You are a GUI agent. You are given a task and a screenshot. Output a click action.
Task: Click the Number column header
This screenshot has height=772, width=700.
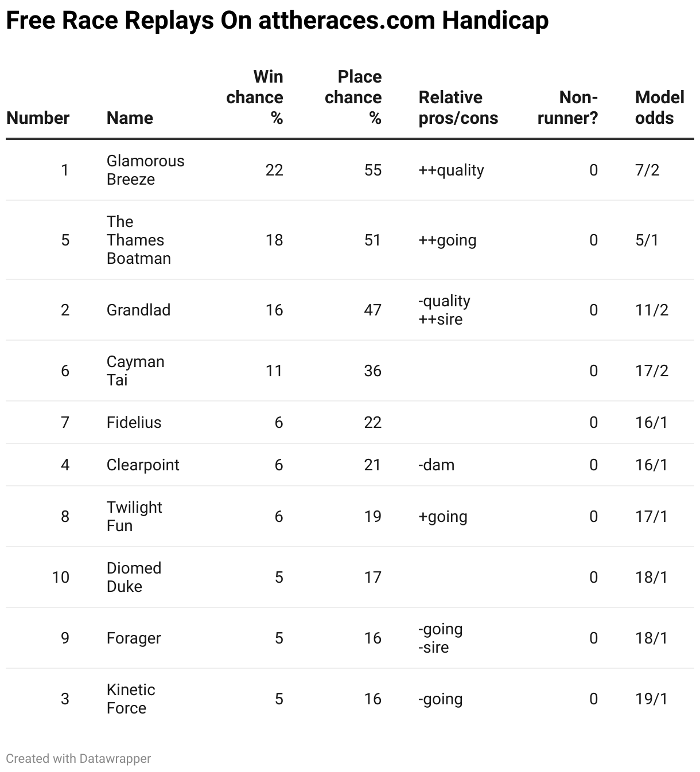38,118
